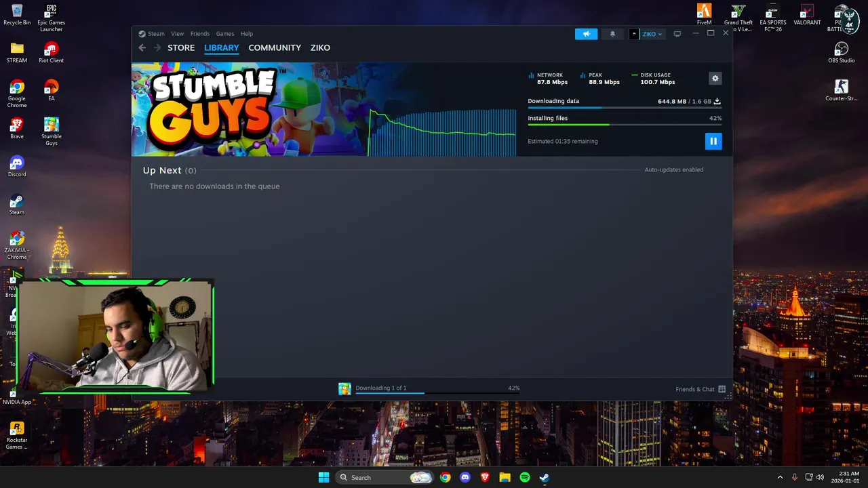Image resolution: width=868 pixels, height=488 pixels.
Task: Open the ZIKO profile tab
Action: (320, 47)
